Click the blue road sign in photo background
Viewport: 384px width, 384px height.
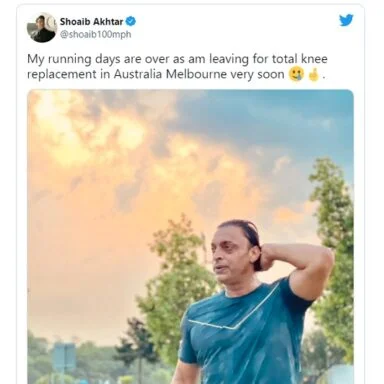pos(64,357)
